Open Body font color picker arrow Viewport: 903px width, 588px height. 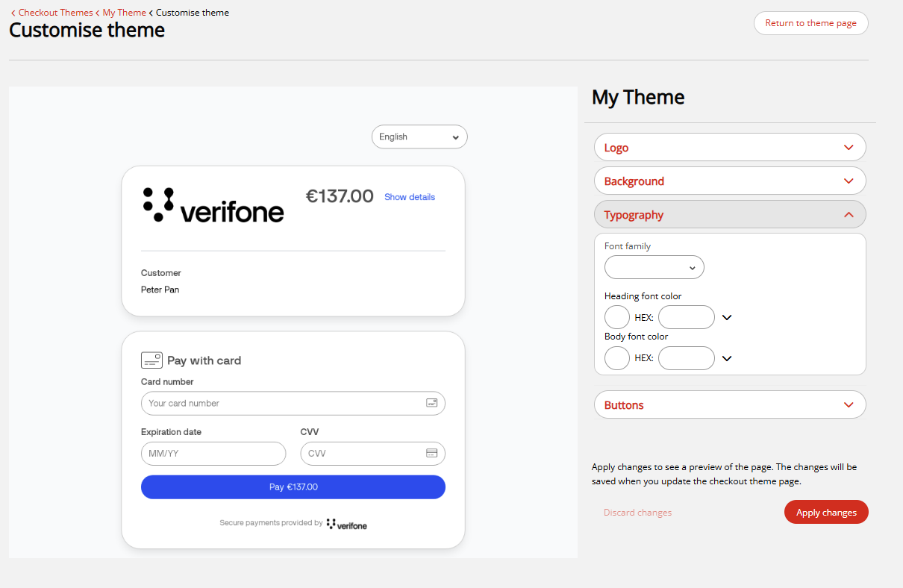[728, 358]
